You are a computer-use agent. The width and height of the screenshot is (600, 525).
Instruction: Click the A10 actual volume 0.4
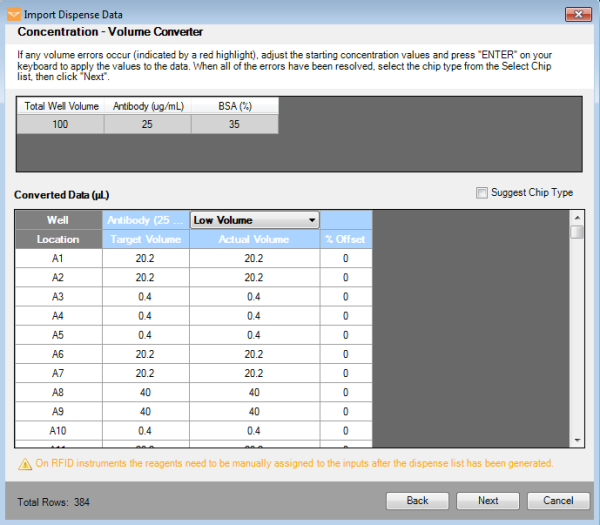254,430
